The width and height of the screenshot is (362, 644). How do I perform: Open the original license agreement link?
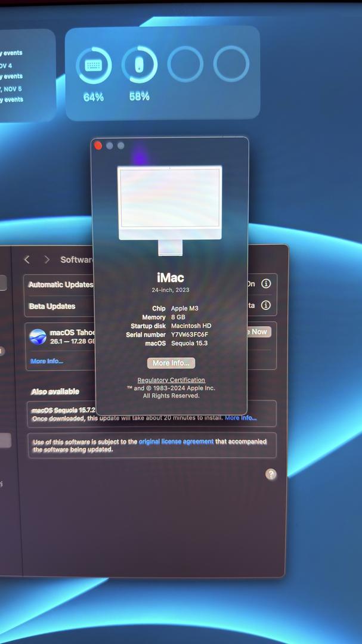tap(176, 441)
